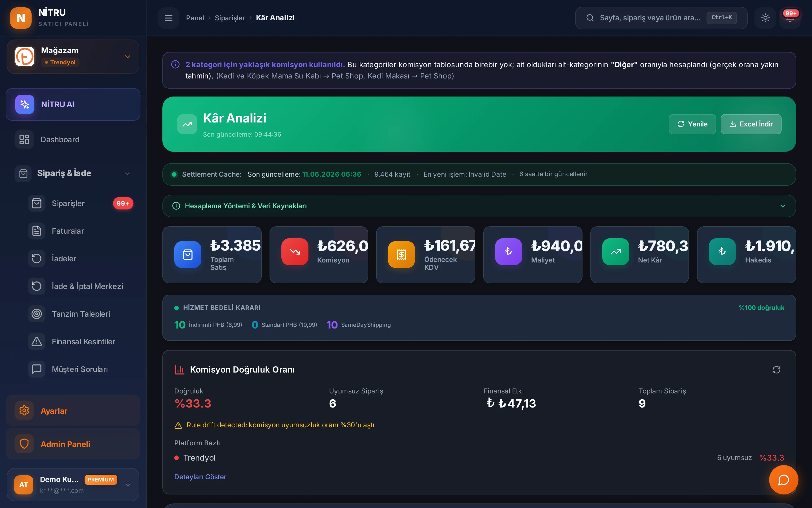The height and width of the screenshot is (508, 812).
Task: Collapse the Sipariş & İade section
Action: point(73,173)
